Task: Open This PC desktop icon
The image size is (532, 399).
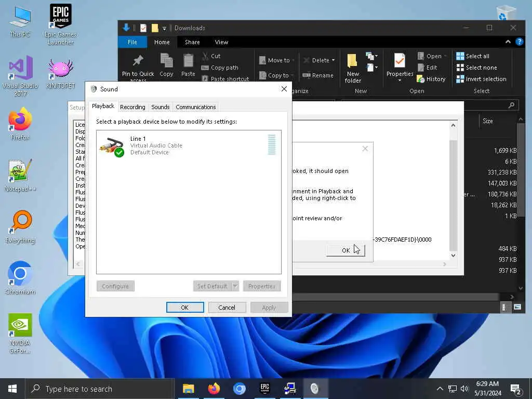Action: pos(20,21)
